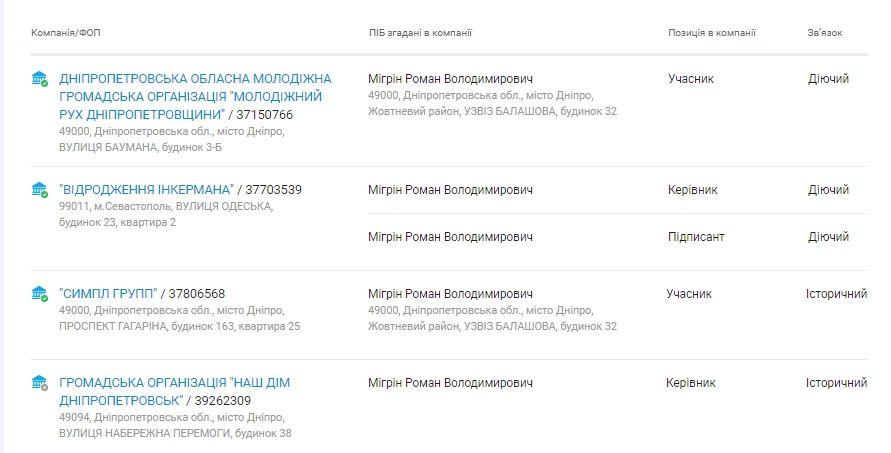Click the company code 37703539
Image resolution: width=891 pixels, height=453 pixels.
(274, 190)
